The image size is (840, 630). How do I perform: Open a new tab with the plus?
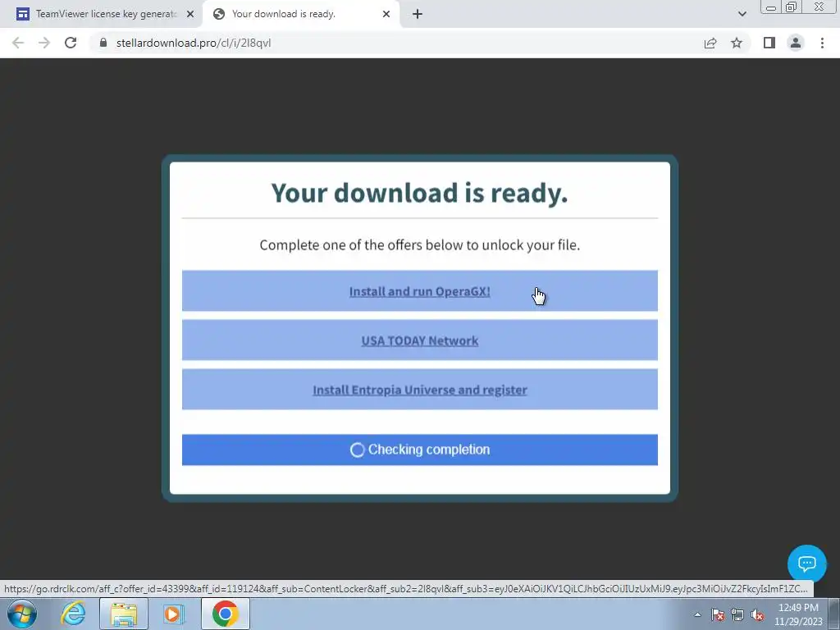[418, 14]
